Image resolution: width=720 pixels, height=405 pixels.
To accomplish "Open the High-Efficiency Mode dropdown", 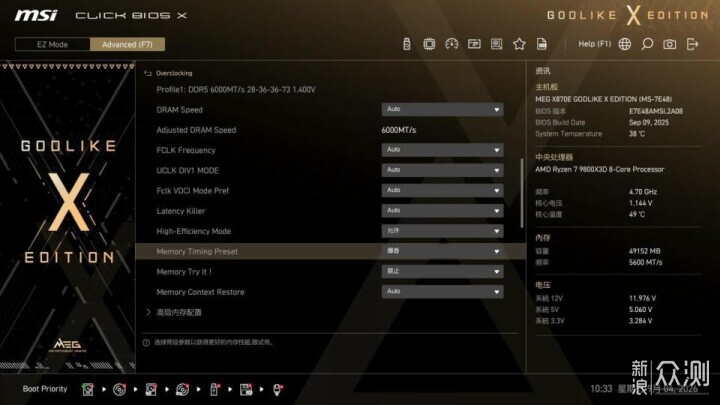I will (x=442, y=231).
